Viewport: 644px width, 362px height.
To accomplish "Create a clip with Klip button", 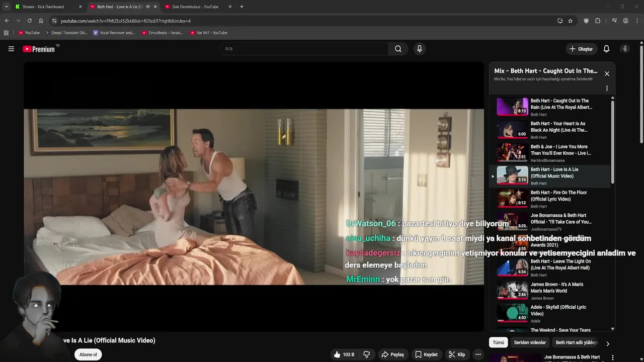I will pos(457,354).
